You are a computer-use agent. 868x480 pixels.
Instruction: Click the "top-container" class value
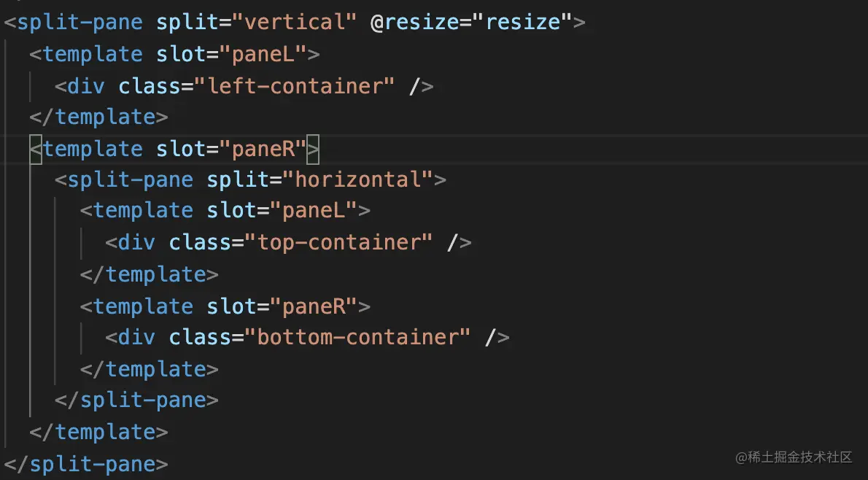click(338, 242)
